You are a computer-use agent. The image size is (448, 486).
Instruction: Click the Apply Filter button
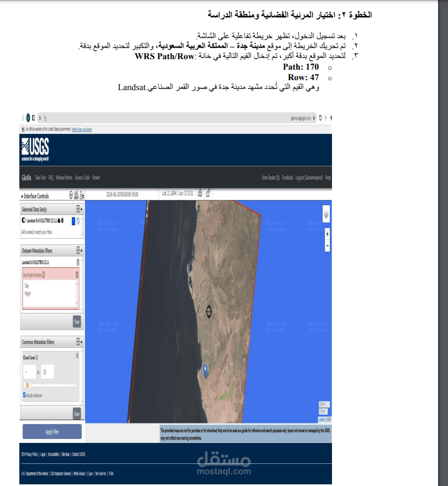coord(52,432)
